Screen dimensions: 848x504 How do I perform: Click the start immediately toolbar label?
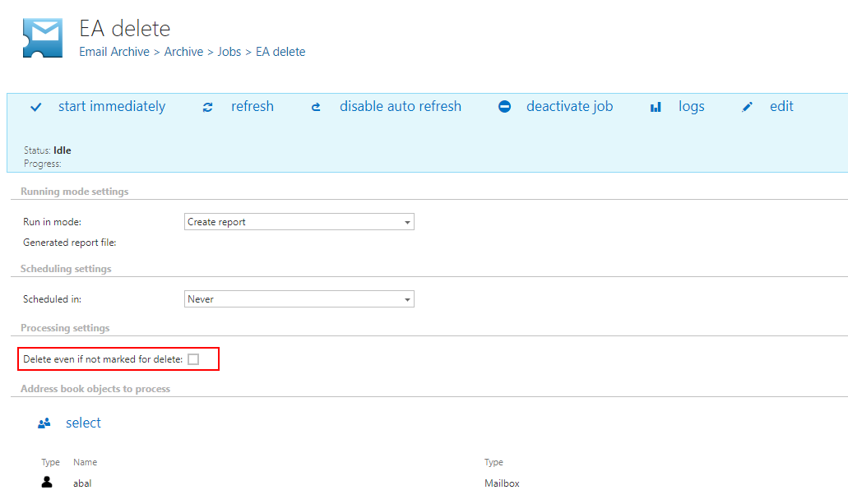point(111,106)
